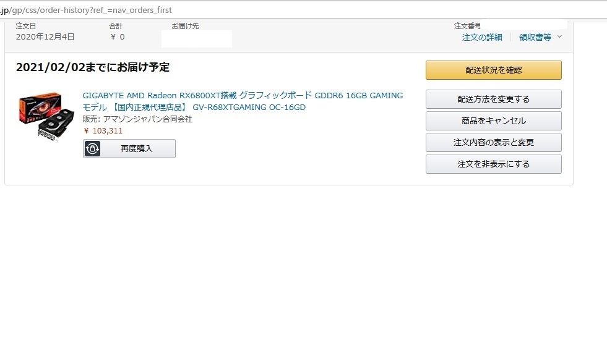Image resolution: width=607 pixels, height=364 pixels.
Task: Click the 再度購入 button label
Action: (x=136, y=149)
